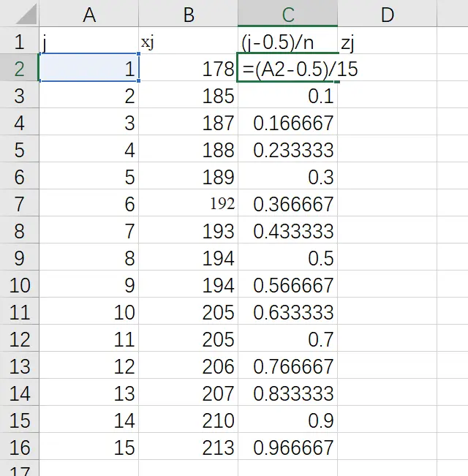Select row 1 header
The height and width of the screenshot is (476, 468).
(x=20, y=40)
